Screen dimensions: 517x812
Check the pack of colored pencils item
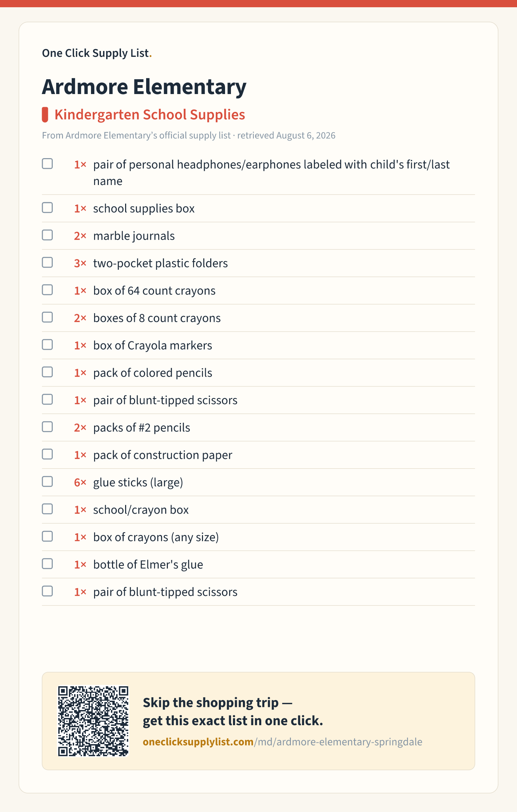coord(47,372)
